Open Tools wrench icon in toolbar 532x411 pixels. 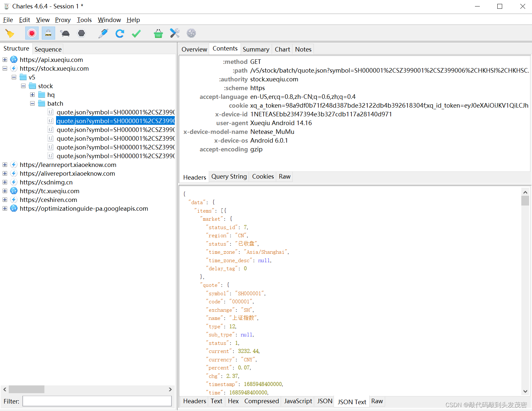tap(175, 33)
